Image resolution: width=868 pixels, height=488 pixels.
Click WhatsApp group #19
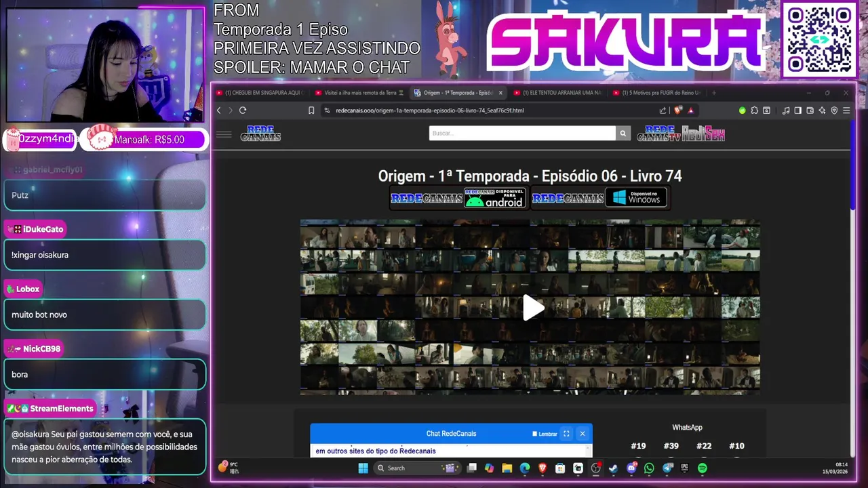click(638, 446)
